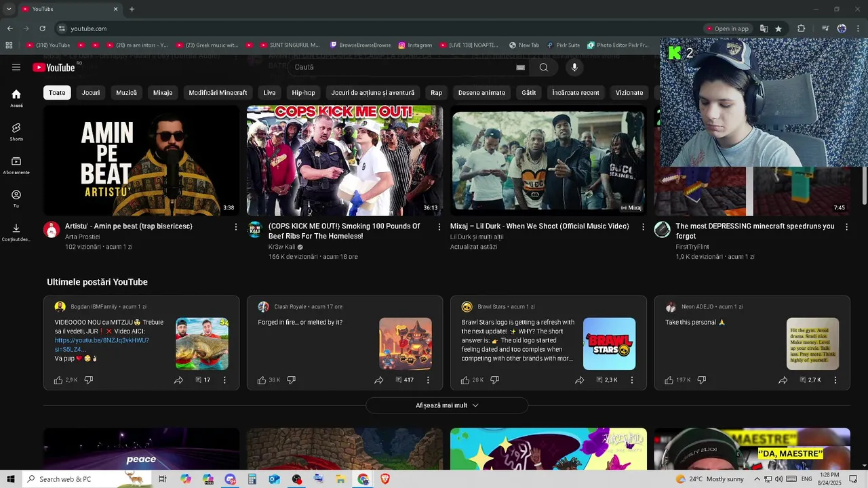Click Arta Prostiei channel avatar
Image resolution: width=868 pixels, height=488 pixels.
tap(52, 229)
